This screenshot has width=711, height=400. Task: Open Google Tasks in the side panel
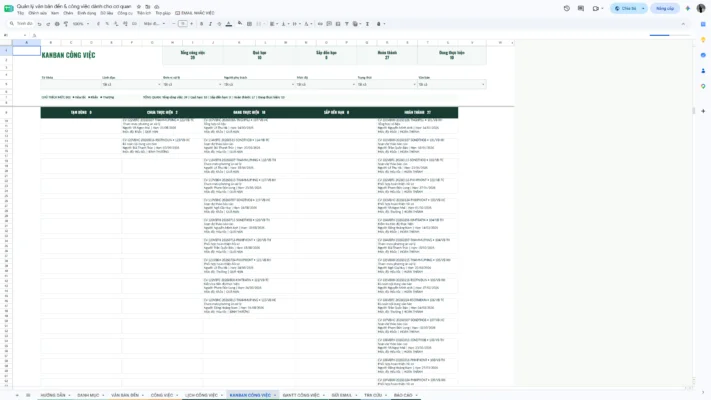point(703,55)
